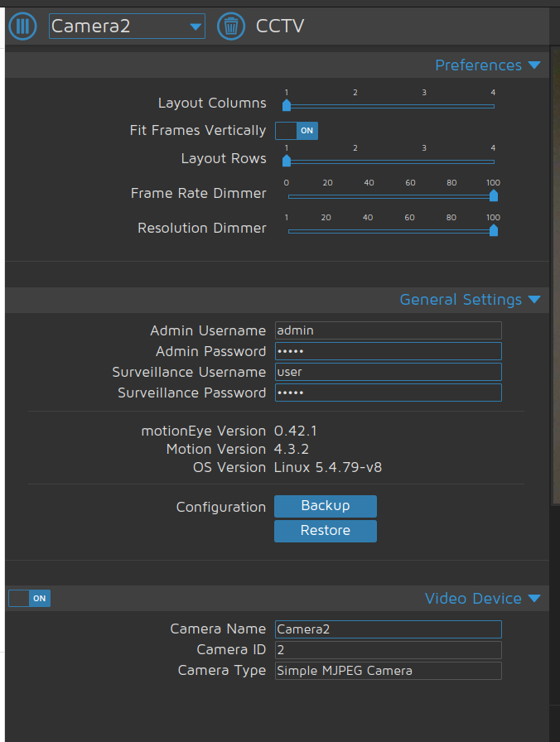Collapse the Preferences section
The height and width of the screenshot is (742, 560).
534,65
